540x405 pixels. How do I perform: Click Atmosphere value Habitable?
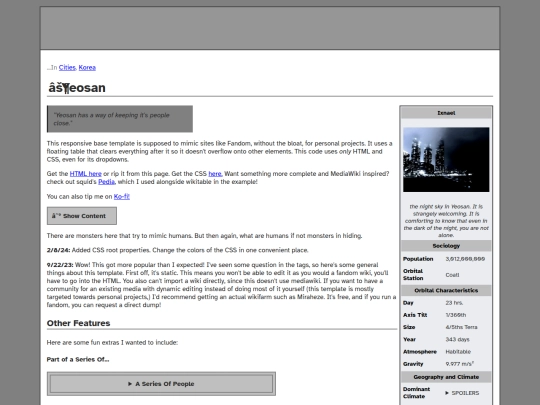click(x=458, y=352)
